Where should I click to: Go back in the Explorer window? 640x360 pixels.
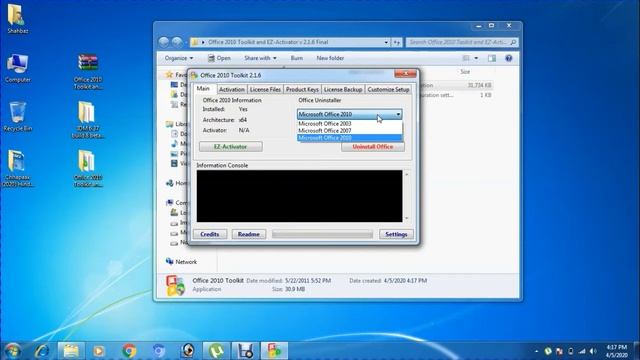click(x=164, y=42)
